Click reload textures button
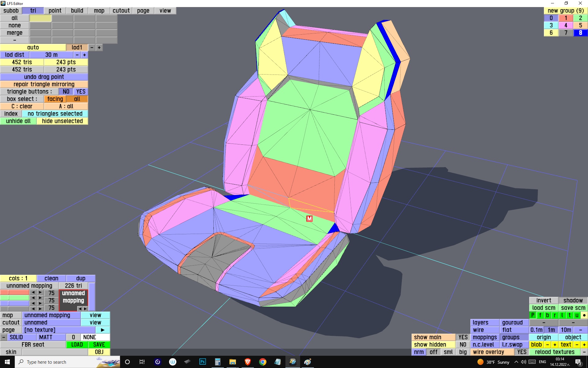Screen dimensions: 588x368 point(554,352)
